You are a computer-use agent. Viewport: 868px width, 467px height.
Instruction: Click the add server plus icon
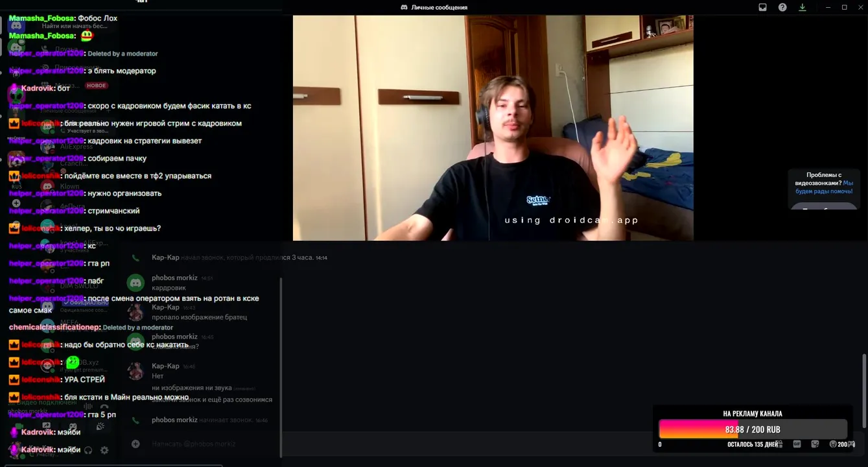click(x=16, y=203)
